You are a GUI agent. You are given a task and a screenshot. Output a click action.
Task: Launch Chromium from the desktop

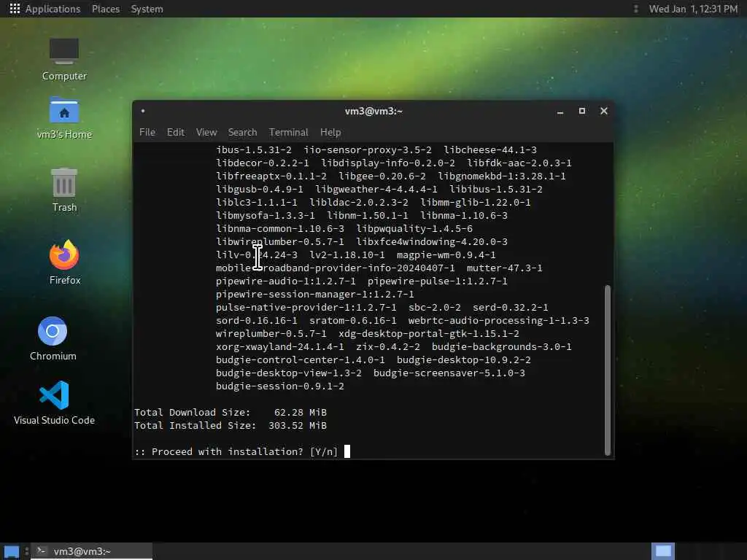53,338
